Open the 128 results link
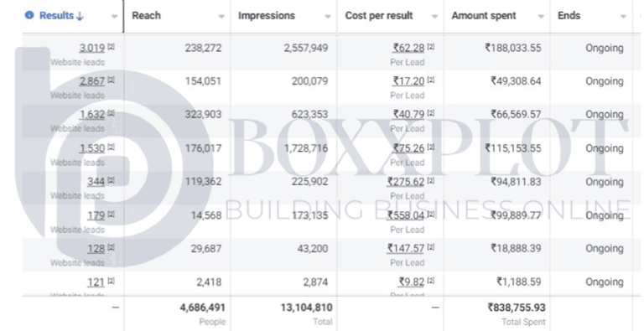644x331 pixels. tap(96, 248)
